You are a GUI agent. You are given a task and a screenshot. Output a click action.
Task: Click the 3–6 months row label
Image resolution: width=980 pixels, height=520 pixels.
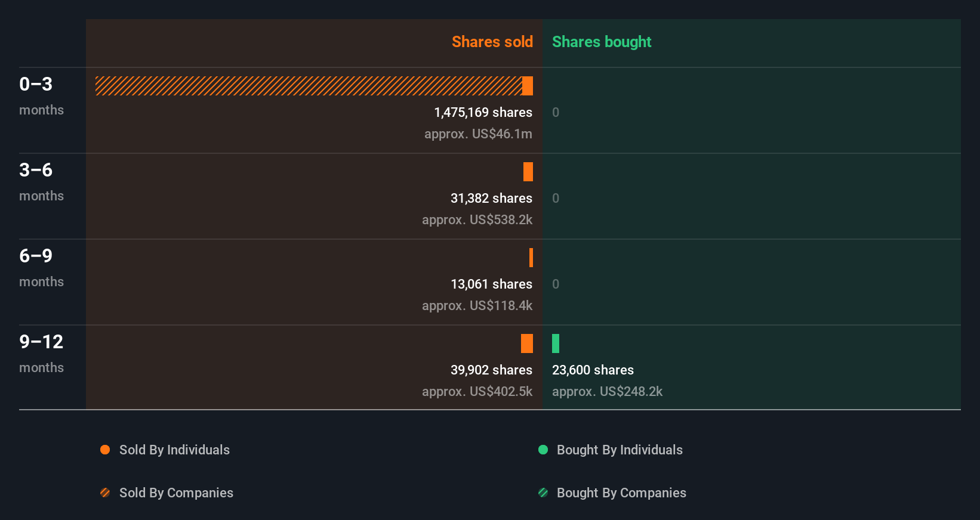coord(41,181)
